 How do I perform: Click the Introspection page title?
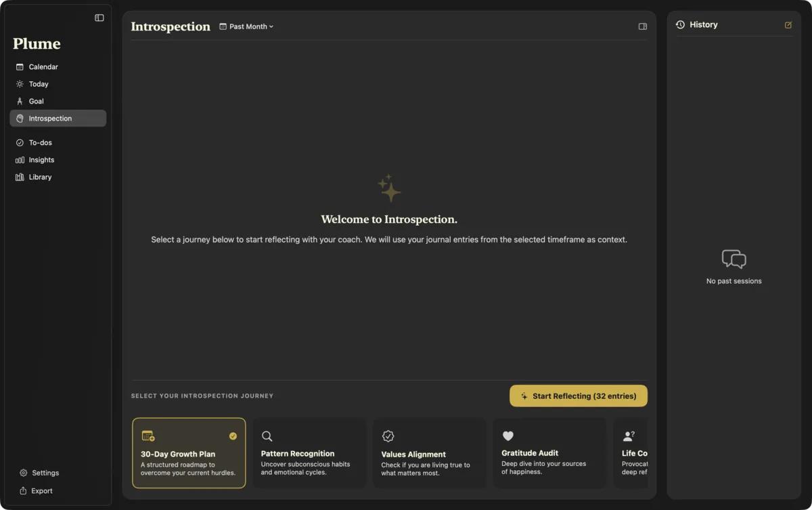click(x=171, y=26)
